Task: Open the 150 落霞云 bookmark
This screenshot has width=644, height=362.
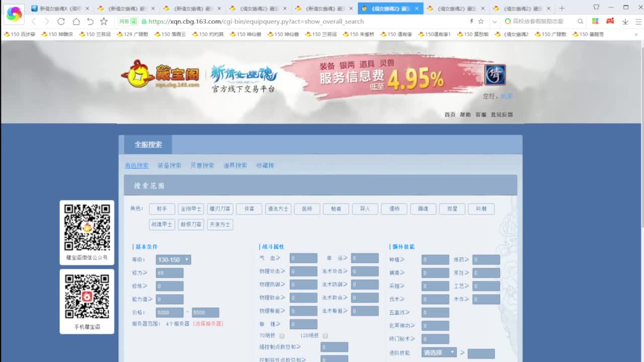Action: click(x=170, y=34)
